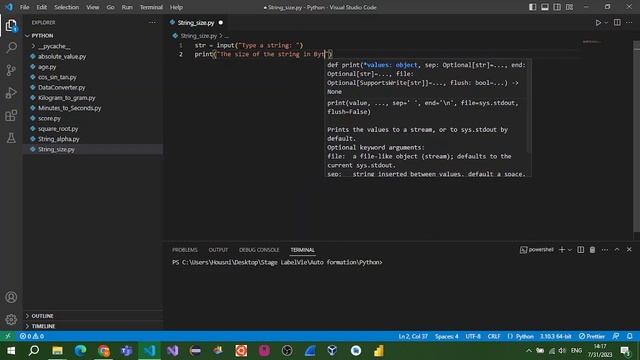Click the Prettier status item
This screenshot has width=640, height=360.
592,336
